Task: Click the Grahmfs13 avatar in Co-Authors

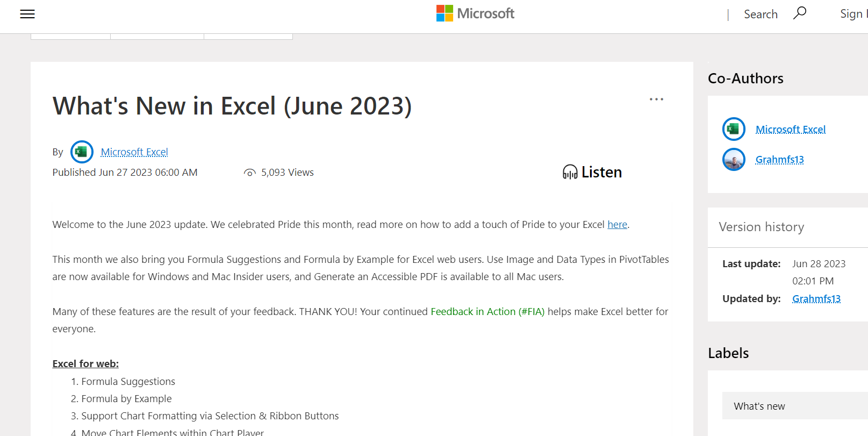Action: point(734,159)
